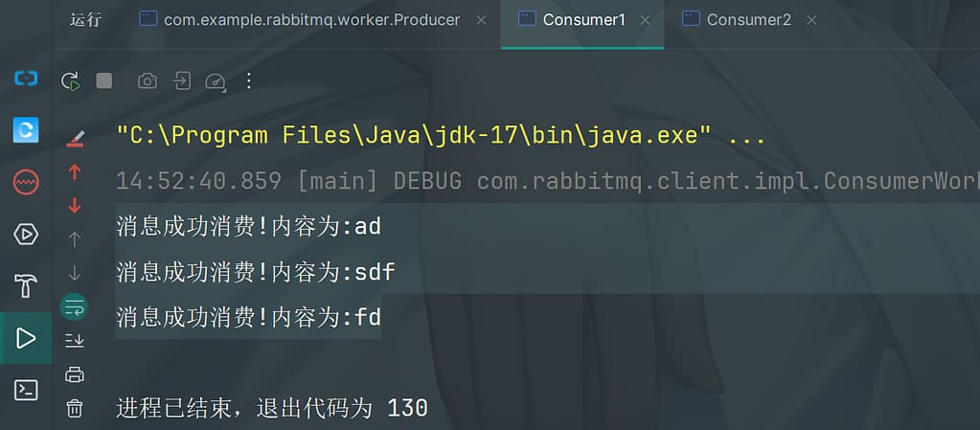Screen dimensions: 980x430
Task: Close the Consumer1 run tab
Action: 646,19
